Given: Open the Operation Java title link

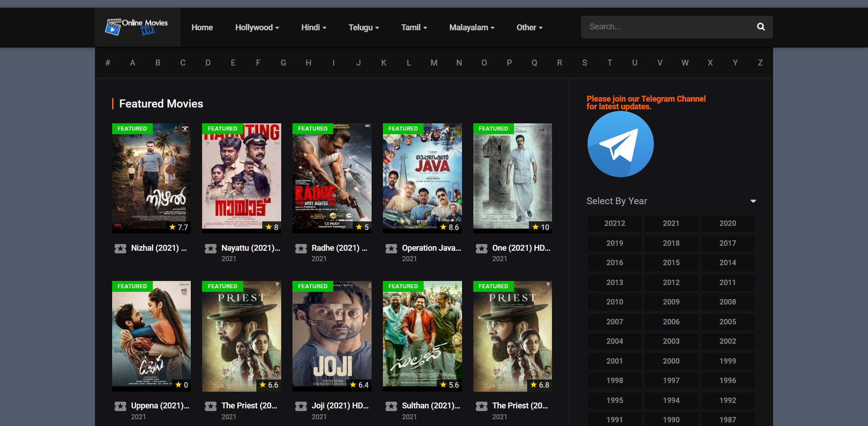Looking at the screenshot, I should (x=432, y=248).
